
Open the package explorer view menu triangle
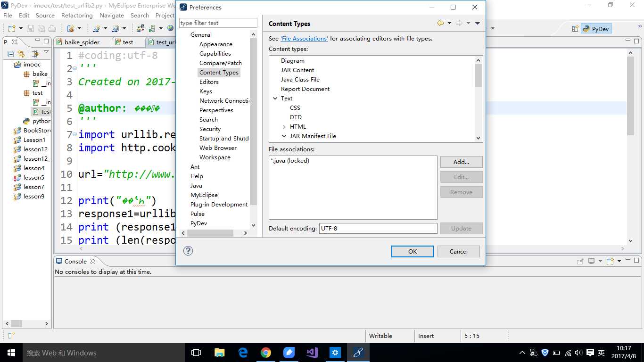[46, 52]
